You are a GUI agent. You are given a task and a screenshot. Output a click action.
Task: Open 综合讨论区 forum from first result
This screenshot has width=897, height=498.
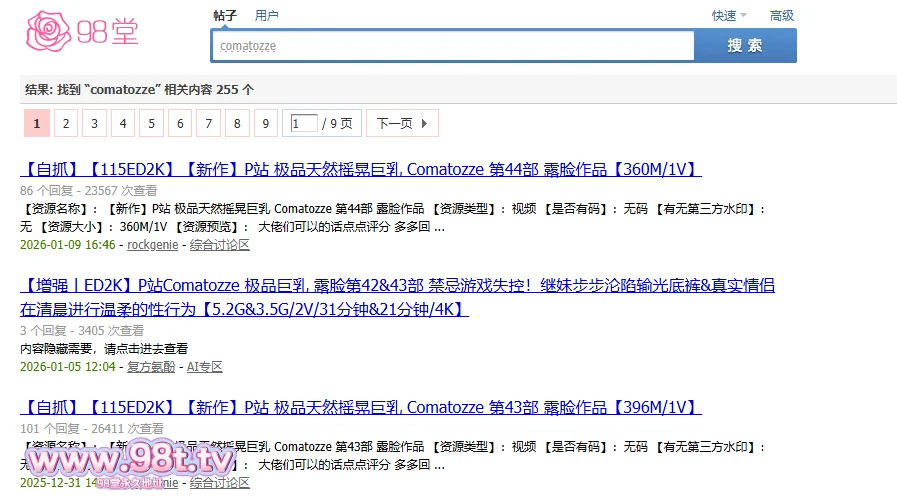click(x=220, y=245)
